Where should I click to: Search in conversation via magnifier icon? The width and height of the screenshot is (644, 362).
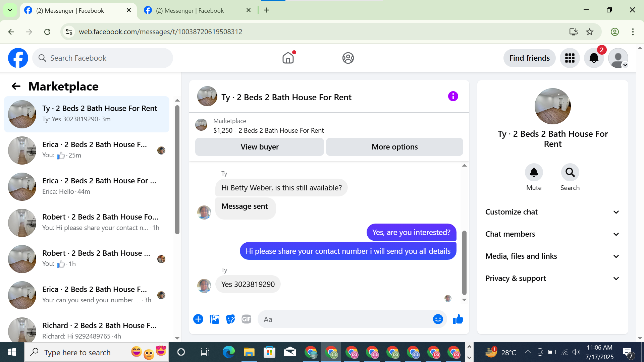[x=570, y=172]
